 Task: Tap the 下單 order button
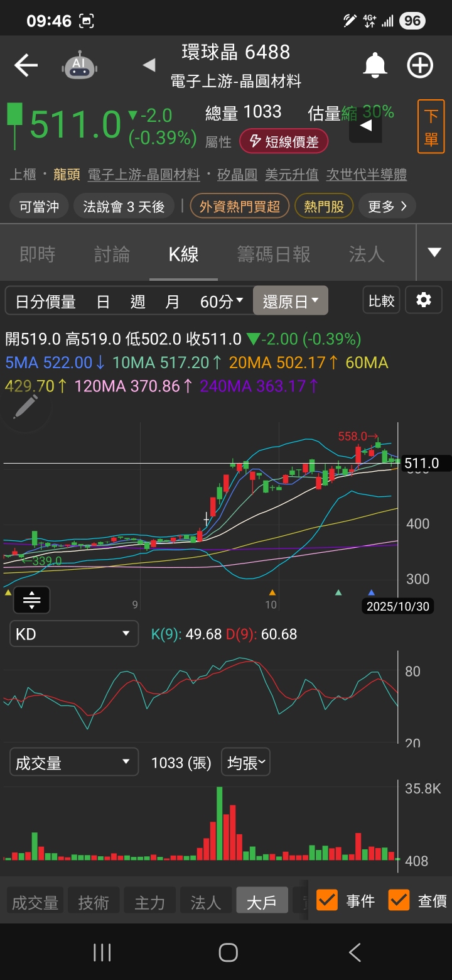tap(431, 126)
